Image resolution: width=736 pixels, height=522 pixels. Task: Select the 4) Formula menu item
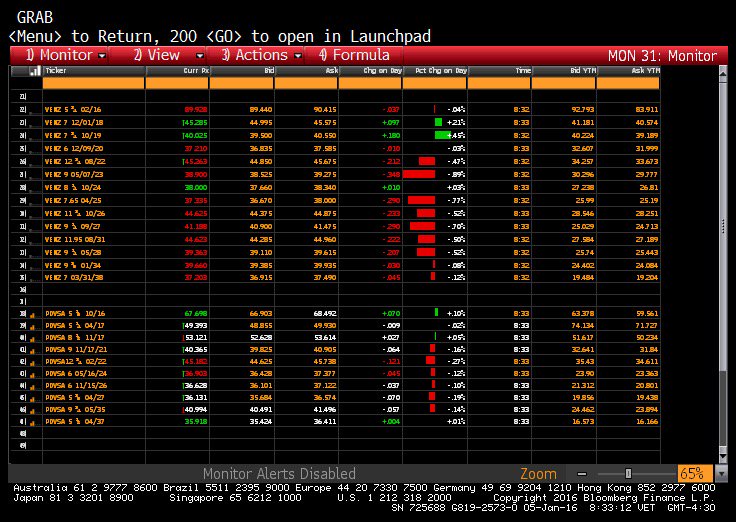(354, 55)
